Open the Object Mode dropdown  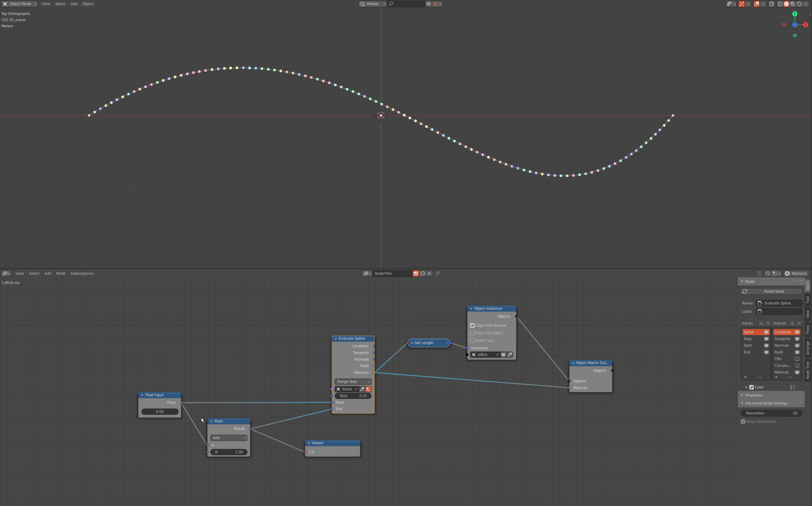pos(19,4)
